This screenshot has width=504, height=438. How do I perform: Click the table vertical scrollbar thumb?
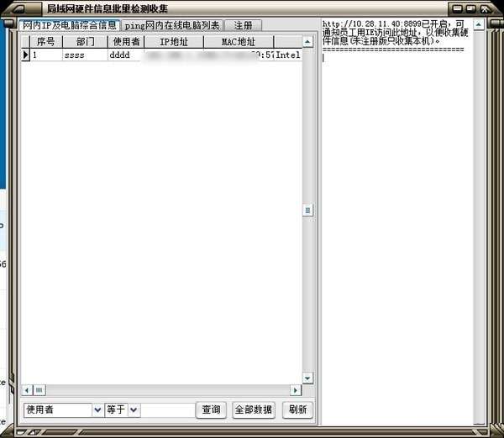click(307, 211)
